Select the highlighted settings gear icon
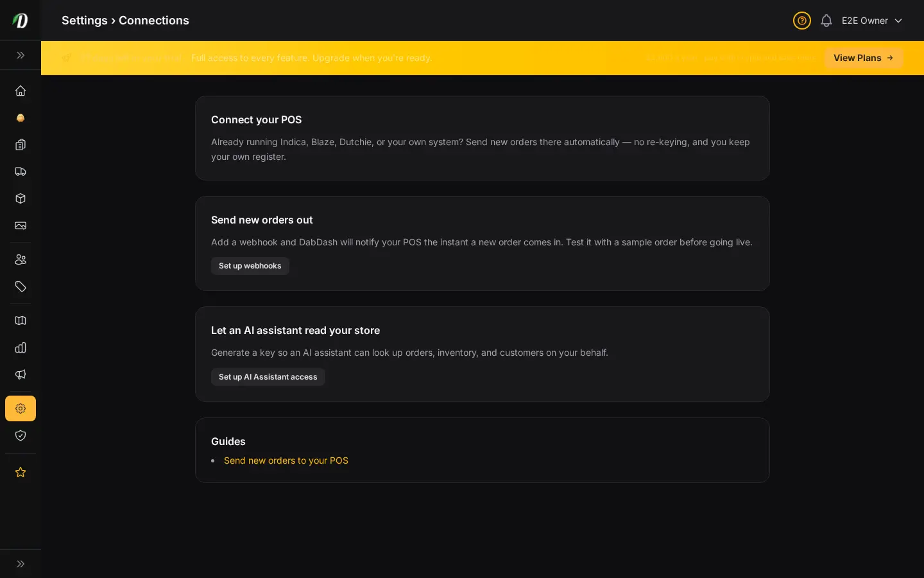 (21, 408)
